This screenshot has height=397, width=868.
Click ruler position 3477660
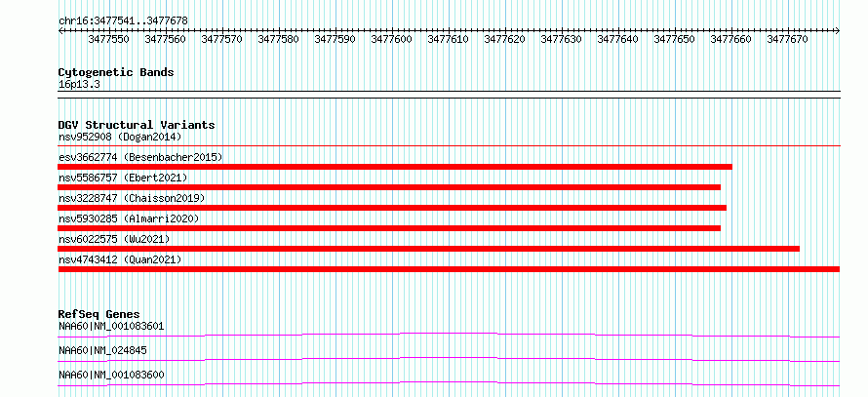[730, 39]
